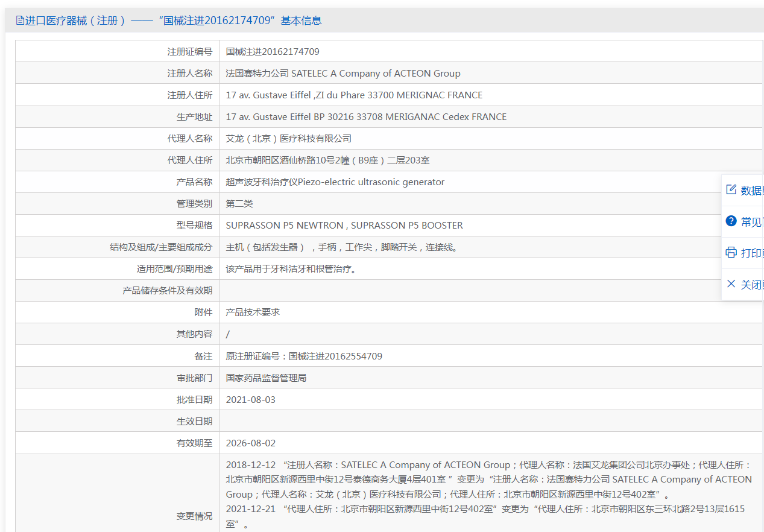This screenshot has height=532, width=764.
Task: Click the 有效期至 label
Action: pyautogui.click(x=195, y=443)
